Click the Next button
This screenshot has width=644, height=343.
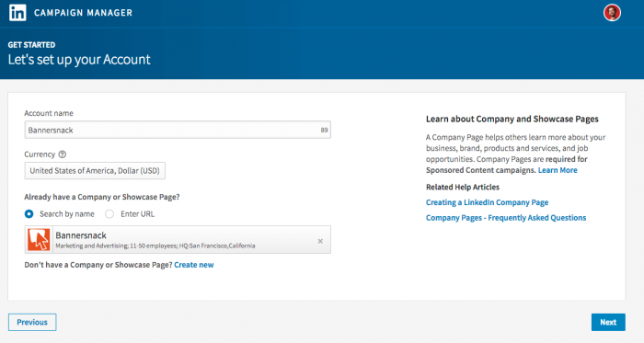608,322
